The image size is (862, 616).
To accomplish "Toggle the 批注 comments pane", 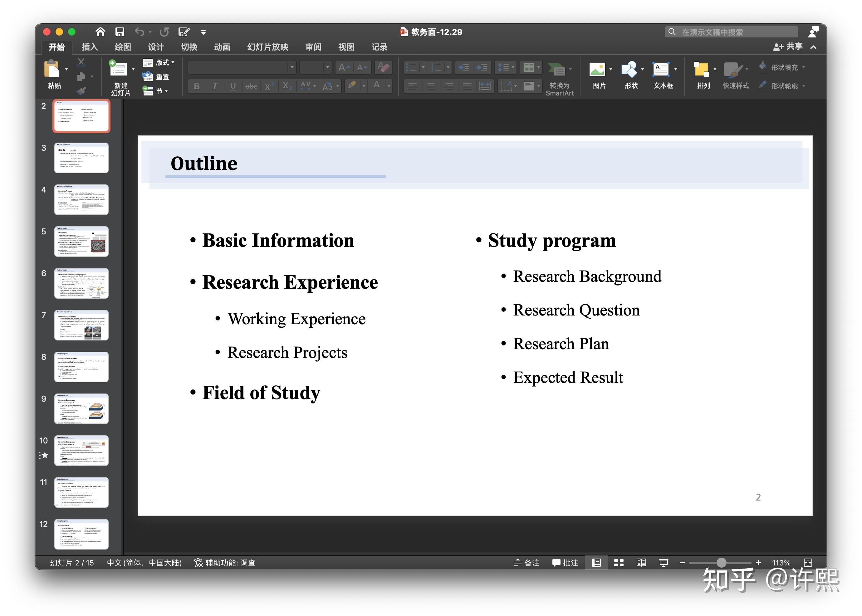I will (x=565, y=563).
